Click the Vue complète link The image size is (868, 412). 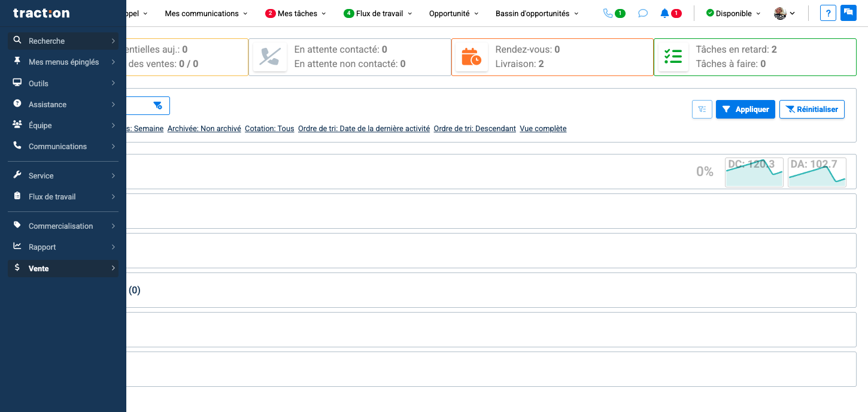543,128
